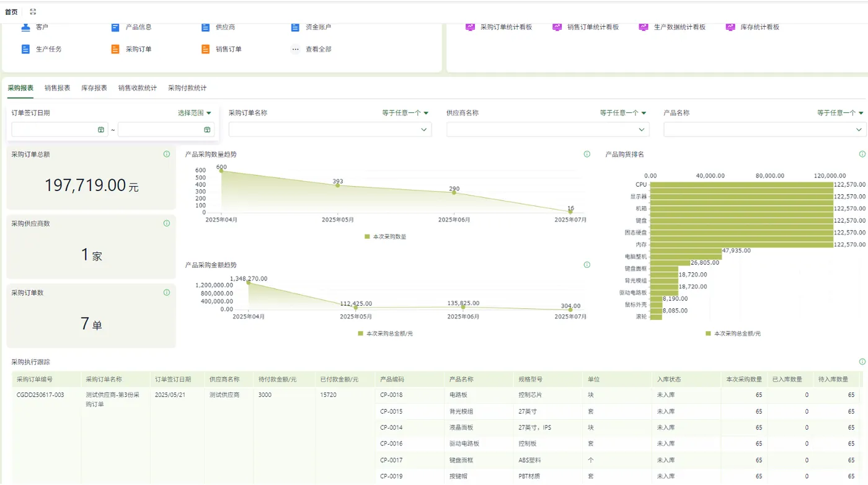
Task: Open the 采购订单统计看板 dashboard icon
Action: click(470, 27)
